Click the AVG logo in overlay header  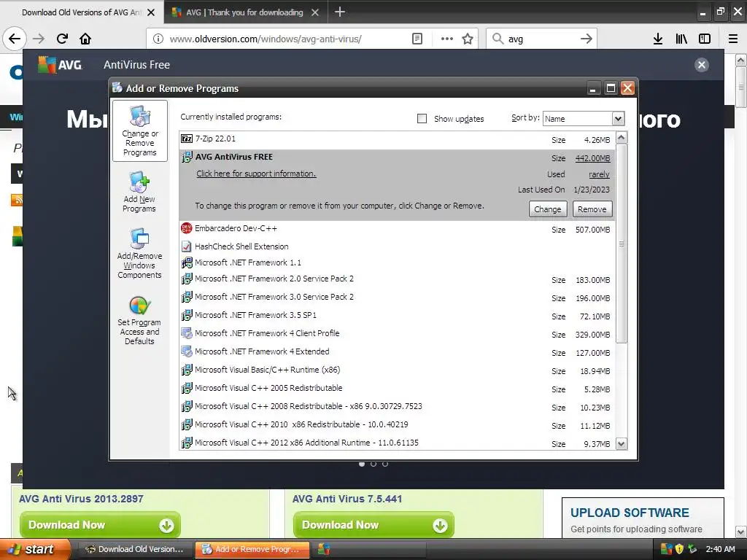coord(60,65)
